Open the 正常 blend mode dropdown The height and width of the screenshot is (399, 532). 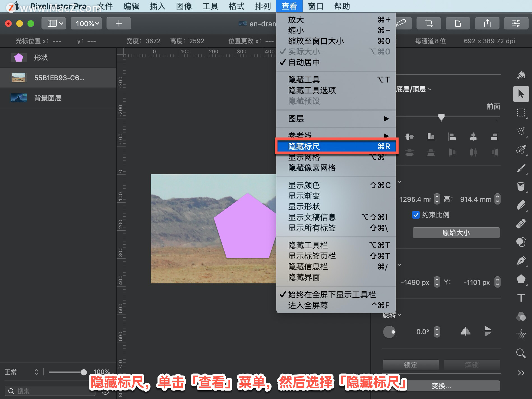(x=21, y=372)
